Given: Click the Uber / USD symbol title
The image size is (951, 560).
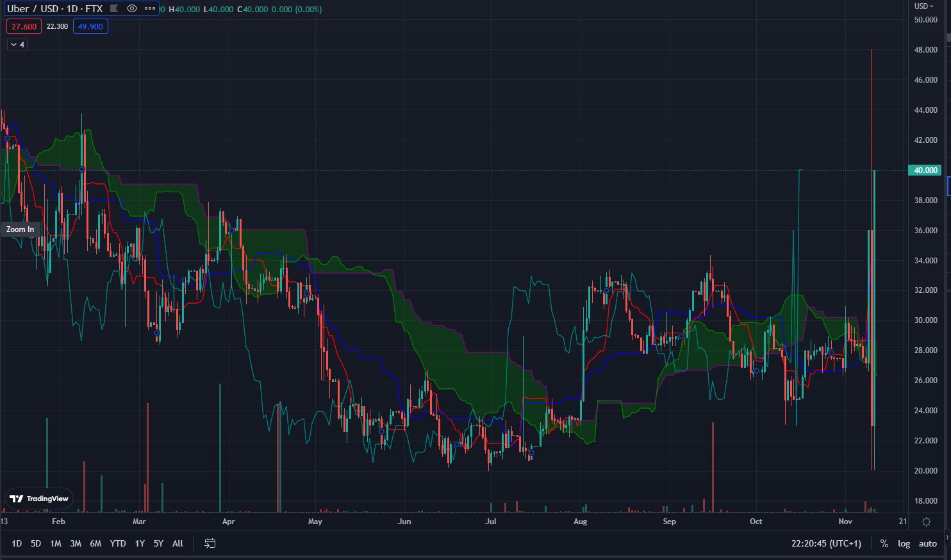Looking at the screenshot, I should click(54, 9).
